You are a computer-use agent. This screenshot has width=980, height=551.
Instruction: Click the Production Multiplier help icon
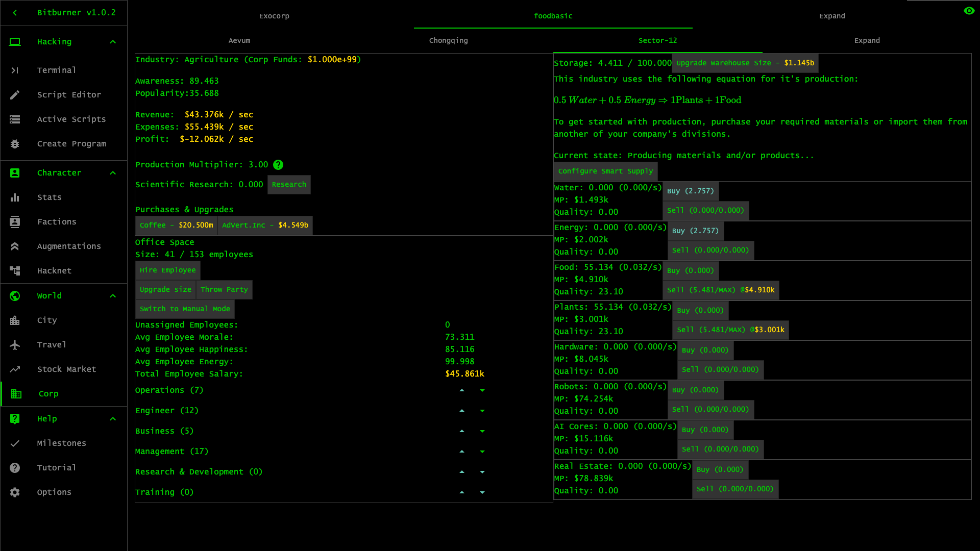[278, 165]
